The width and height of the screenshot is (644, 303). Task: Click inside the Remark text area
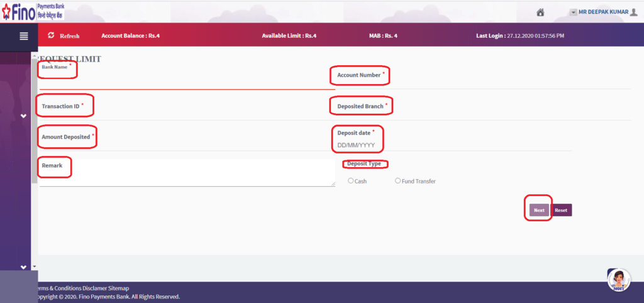(187, 173)
